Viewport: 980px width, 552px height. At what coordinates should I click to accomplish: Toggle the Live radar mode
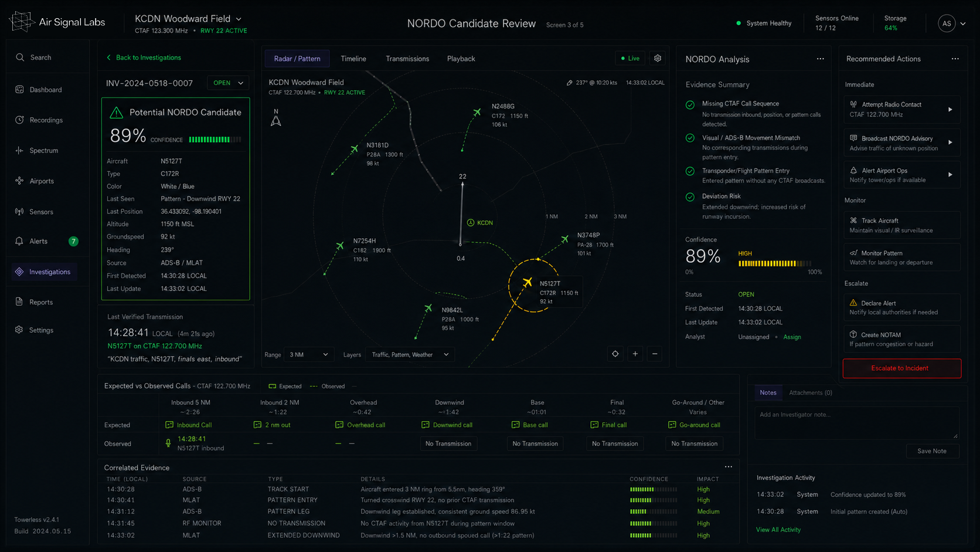click(x=631, y=59)
